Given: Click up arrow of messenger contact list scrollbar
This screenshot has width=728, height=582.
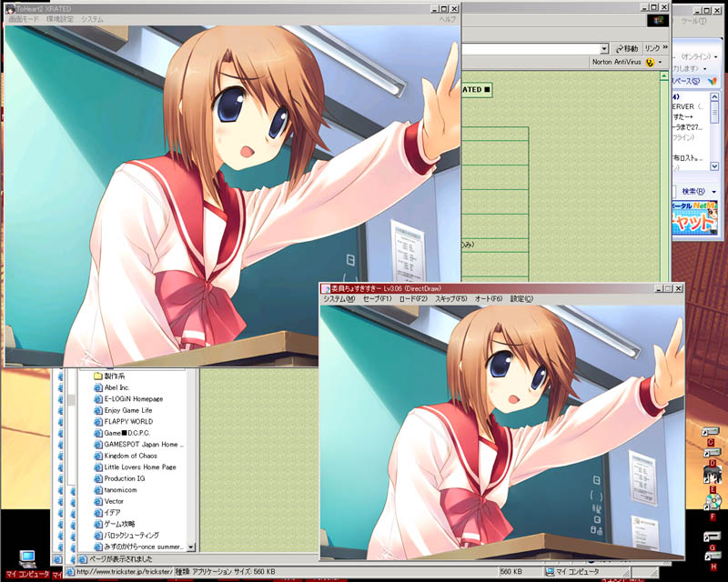Looking at the screenshot, I should 714,97.
